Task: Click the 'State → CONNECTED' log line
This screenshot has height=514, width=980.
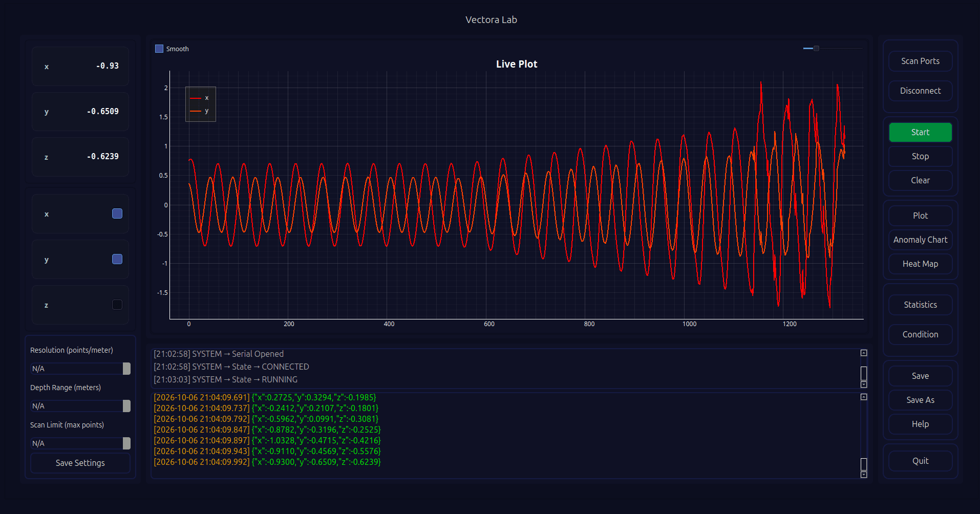Action: click(231, 367)
